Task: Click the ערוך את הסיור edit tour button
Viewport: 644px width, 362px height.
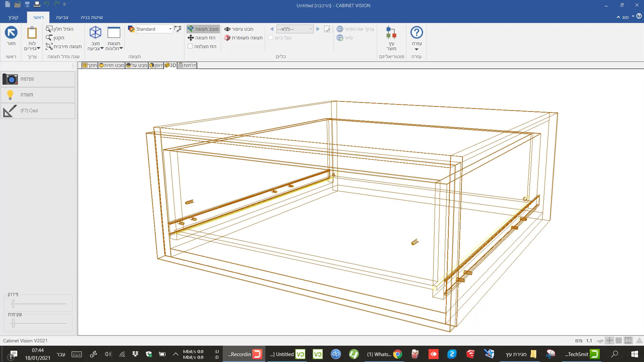Action: pyautogui.click(x=355, y=29)
